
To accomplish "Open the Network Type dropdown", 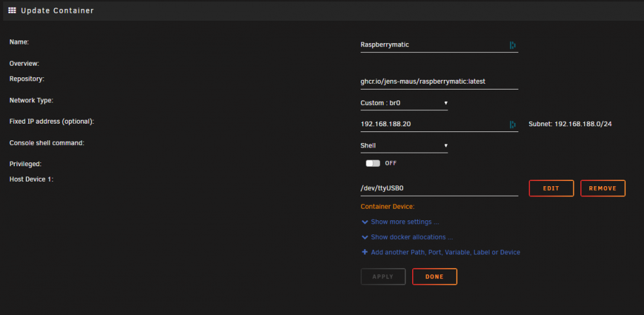I will (x=404, y=103).
